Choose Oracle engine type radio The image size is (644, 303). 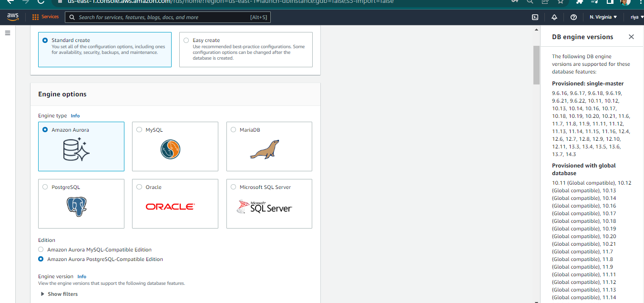139,187
